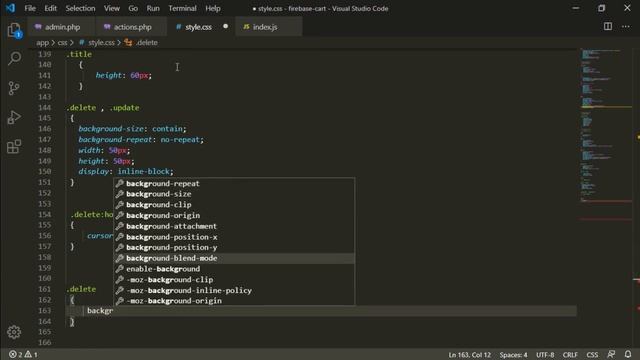This screenshot has height=360, width=640.
Task: Select background-attachment suggestion
Action: point(234,226)
